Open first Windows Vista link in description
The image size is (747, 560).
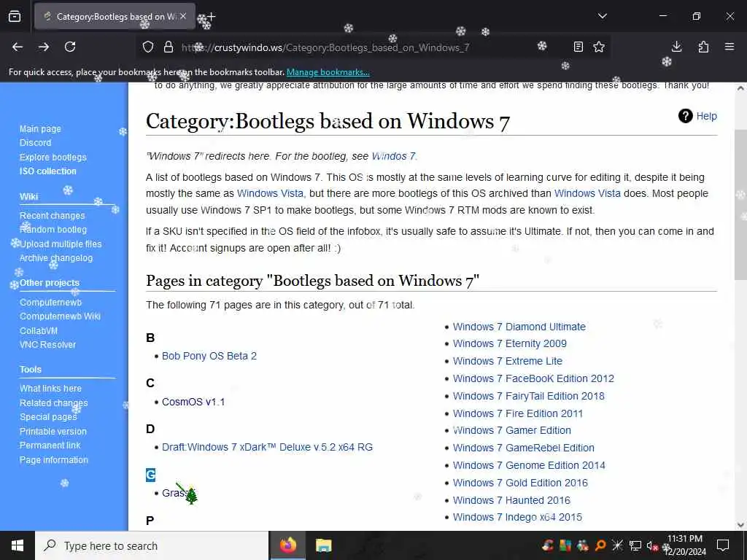pyautogui.click(x=270, y=193)
